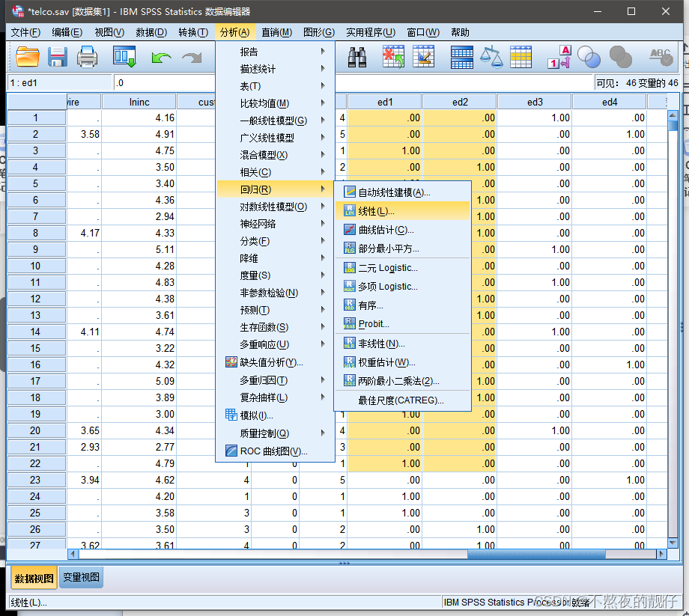Print using the printer toolbar icon
Image resolution: width=689 pixels, height=616 pixels.
click(87, 57)
